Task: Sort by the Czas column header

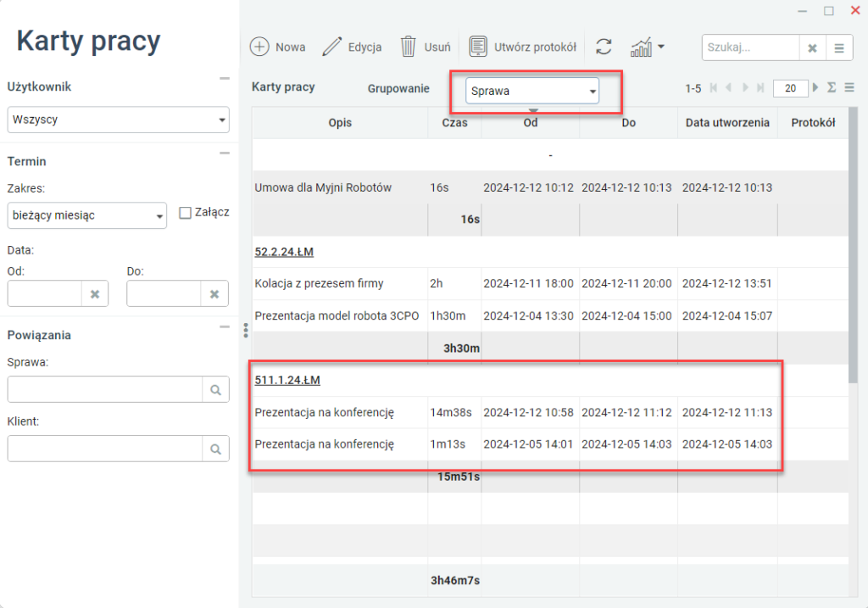Action: click(x=454, y=123)
